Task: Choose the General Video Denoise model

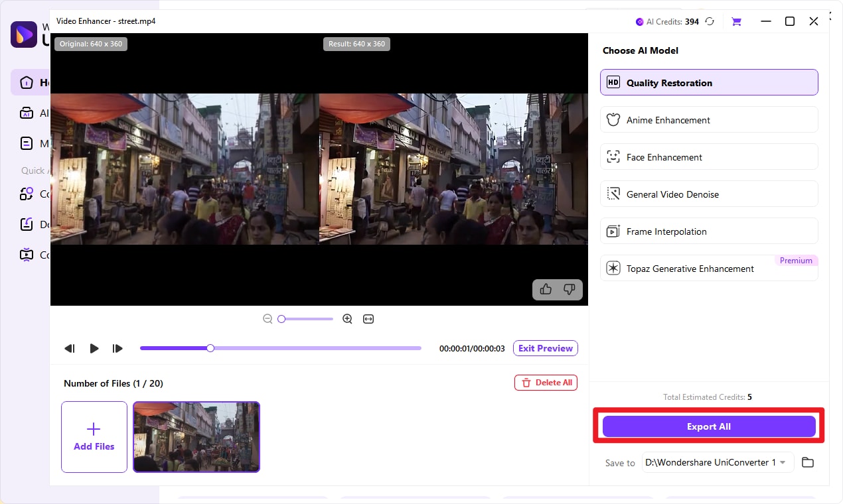Action: click(x=708, y=194)
